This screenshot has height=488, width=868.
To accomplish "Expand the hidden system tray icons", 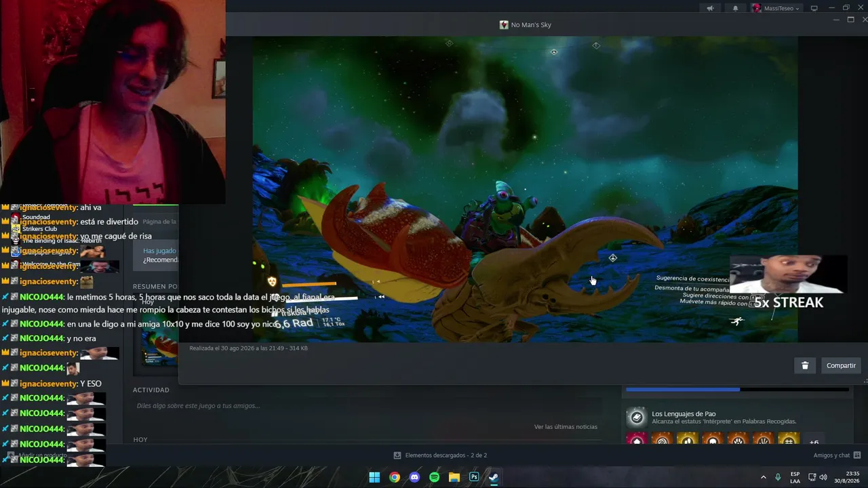I will pos(763,477).
